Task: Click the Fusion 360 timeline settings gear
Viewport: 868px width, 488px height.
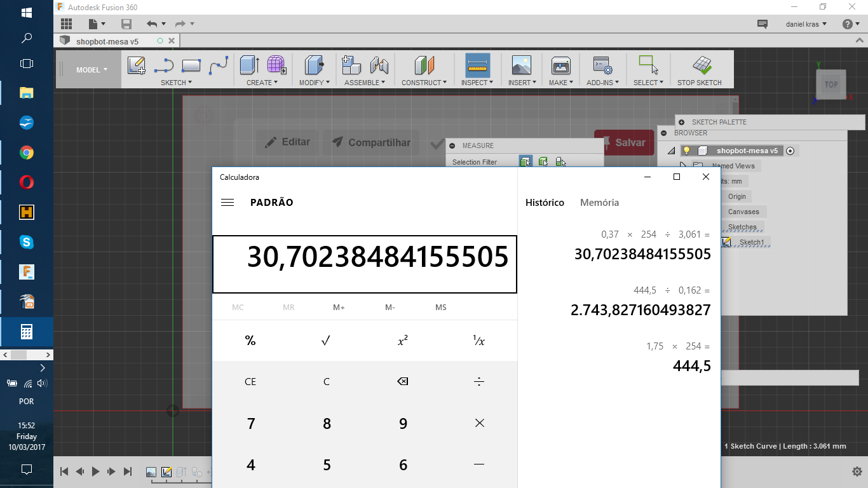Action: [x=857, y=471]
